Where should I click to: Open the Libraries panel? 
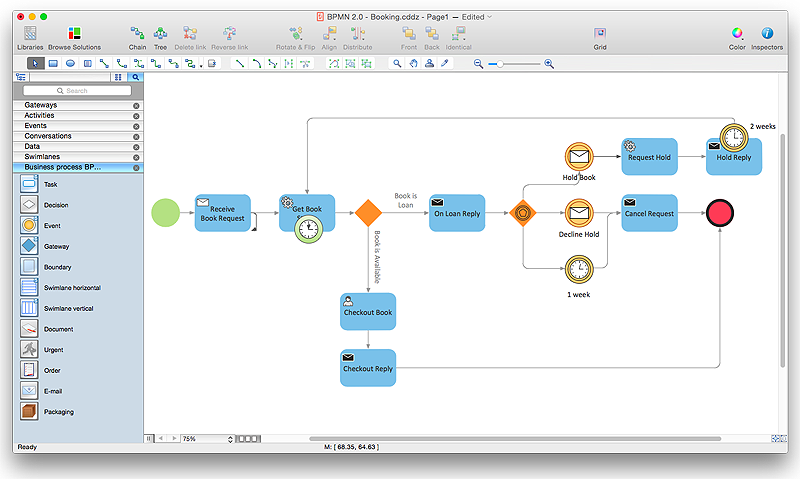click(30, 39)
